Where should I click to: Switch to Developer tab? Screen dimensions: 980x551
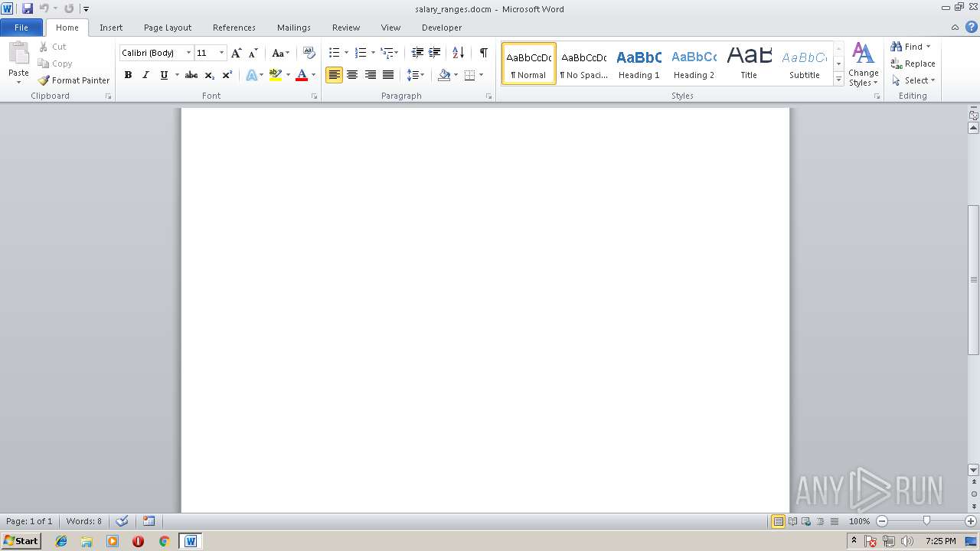(442, 28)
